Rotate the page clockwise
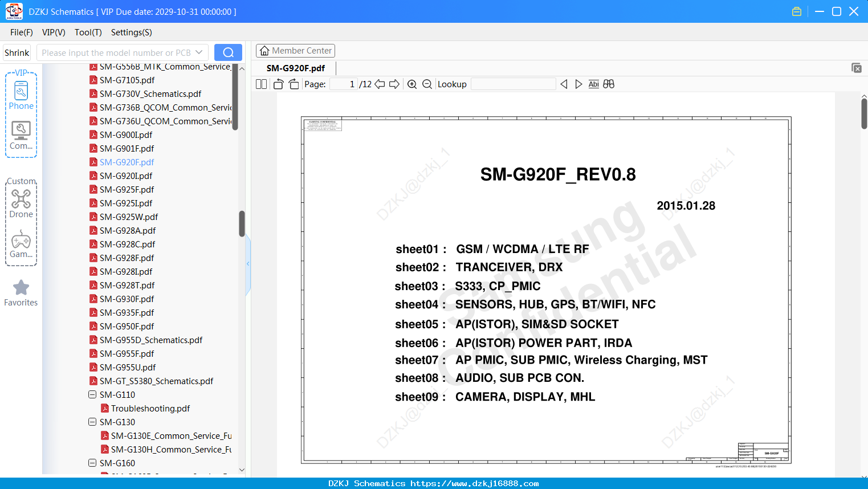 [294, 84]
